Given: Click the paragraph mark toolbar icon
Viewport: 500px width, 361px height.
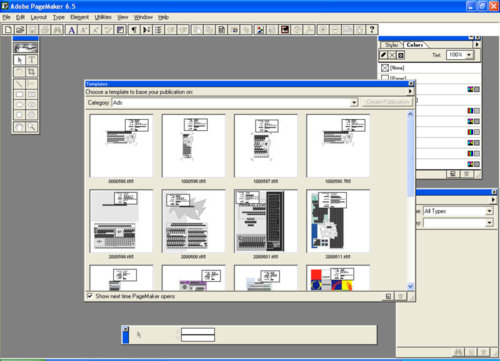Looking at the screenshot, I should (134, 30).
